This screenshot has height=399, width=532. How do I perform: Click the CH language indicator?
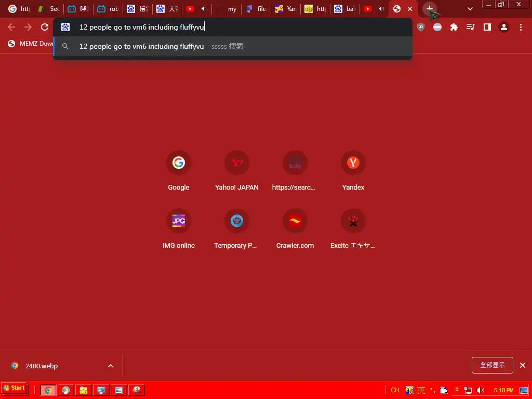coord(395,390)
